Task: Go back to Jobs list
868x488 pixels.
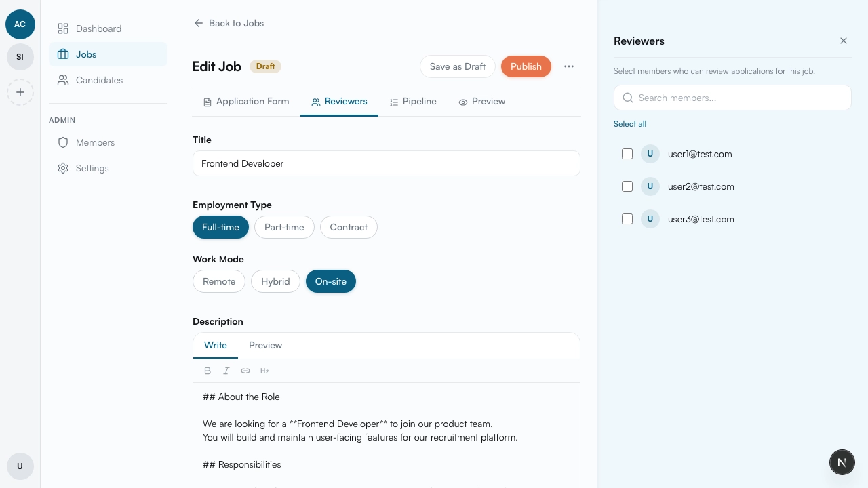Action: click(x=229, y=23)
